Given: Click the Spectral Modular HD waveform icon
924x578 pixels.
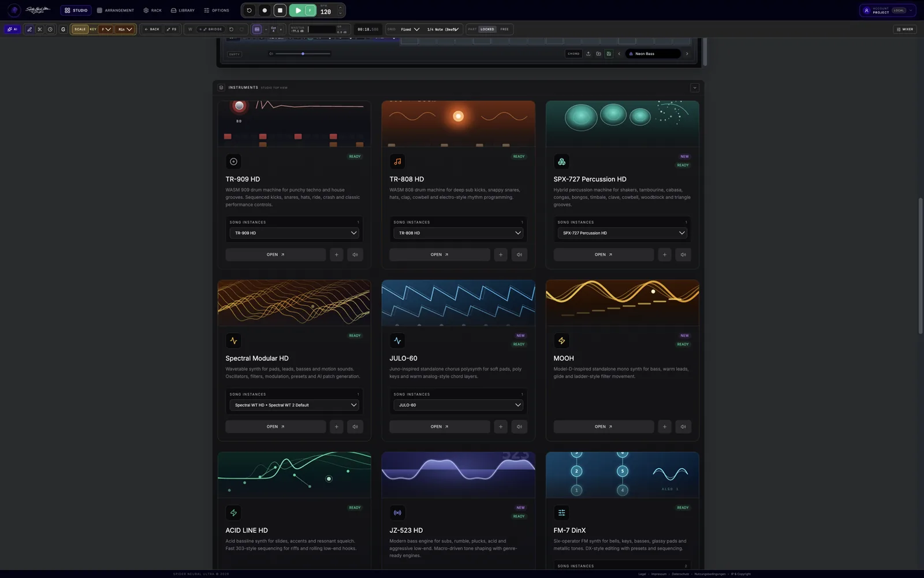Looking at the screenshot, I should click(233, 341).
